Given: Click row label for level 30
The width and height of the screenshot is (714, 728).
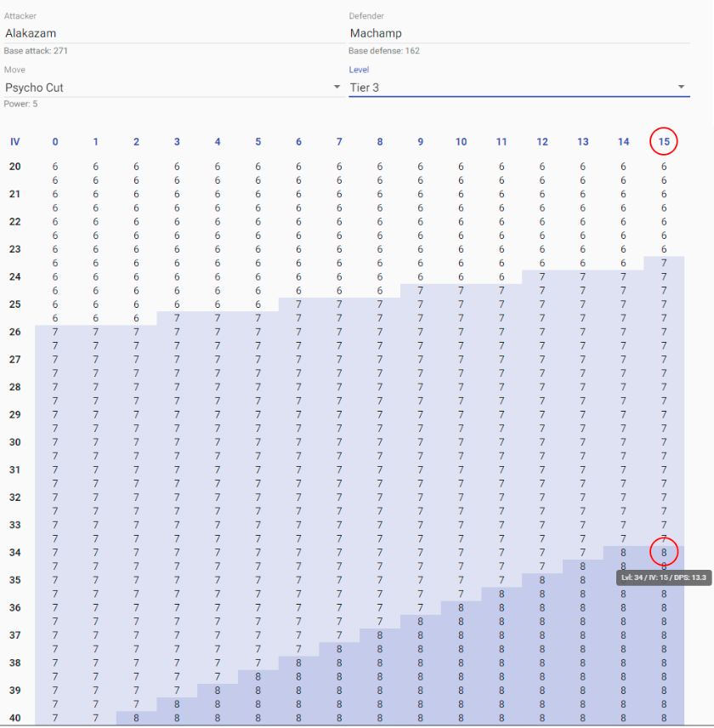Looking at the screenshot, I should point(14,442).
